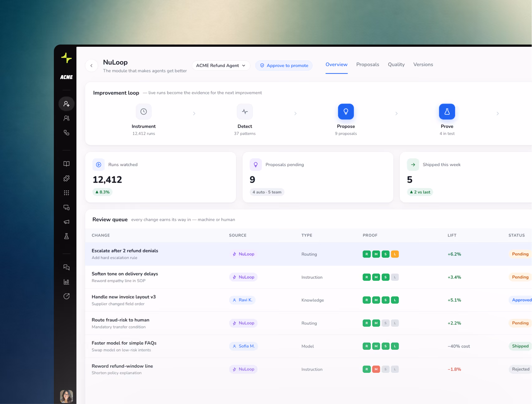Open 'Handle new invoice layout v3' row
Image resolution: width=532 pixels, height=404 pixels.
point(308,300)
